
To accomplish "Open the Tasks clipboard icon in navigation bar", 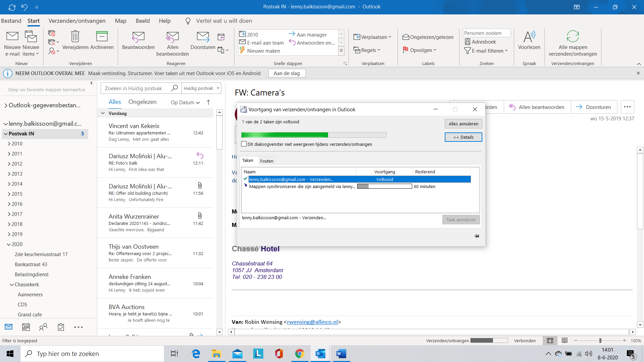I will (61, 327).
